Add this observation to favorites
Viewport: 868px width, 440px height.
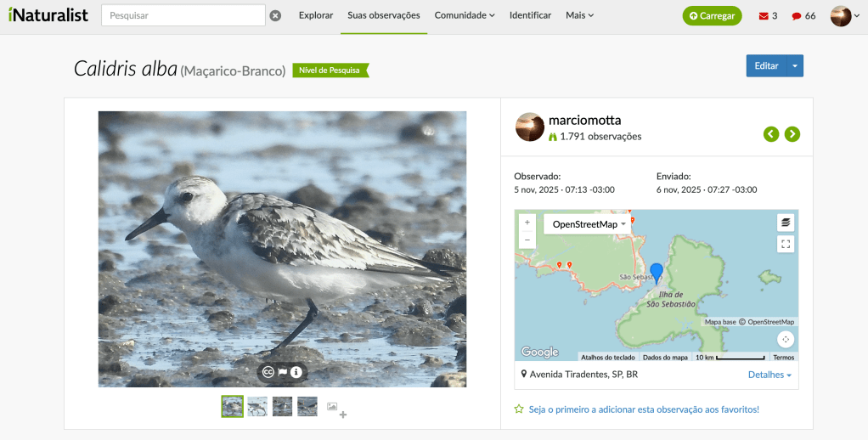(642, 409)
